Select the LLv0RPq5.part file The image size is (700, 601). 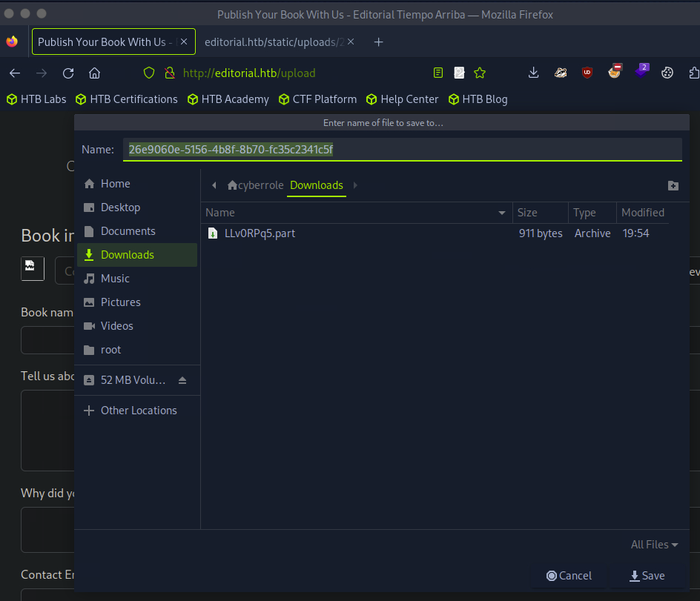click(x=260, y=233)
